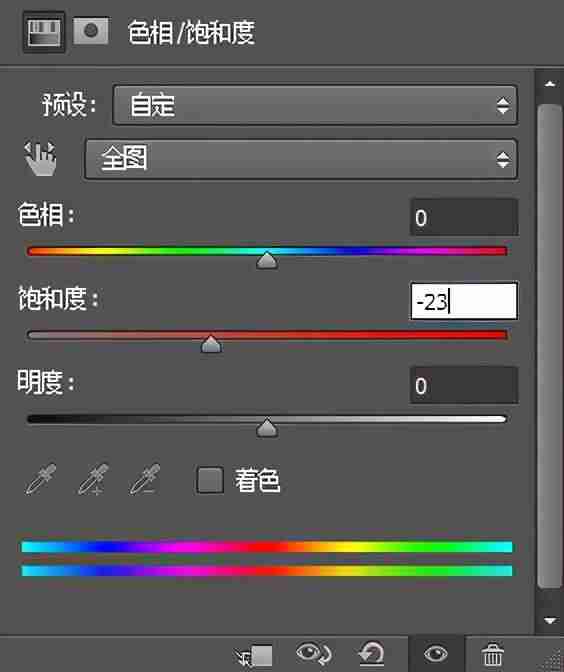The width and height of the screenshot is (564, 672).
Task: Open the 预设 preset dropdown
Action: click(315, 105)
